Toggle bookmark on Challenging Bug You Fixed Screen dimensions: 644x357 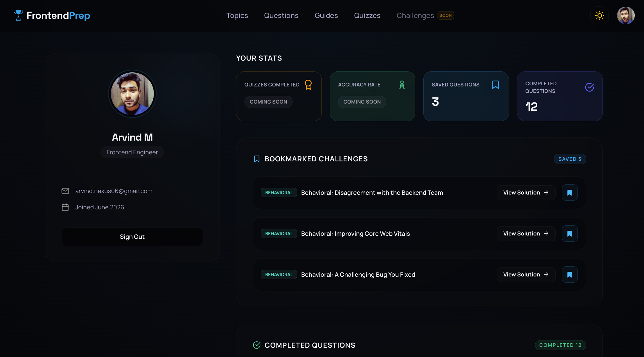coord(570,274)
